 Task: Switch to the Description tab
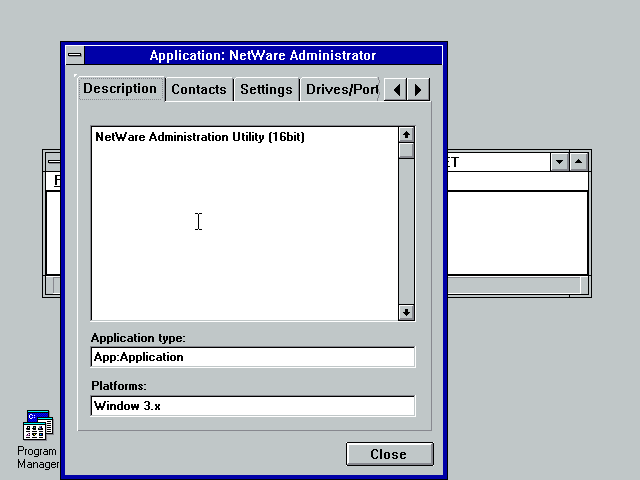pyautogui.click(x=121, y=89)
